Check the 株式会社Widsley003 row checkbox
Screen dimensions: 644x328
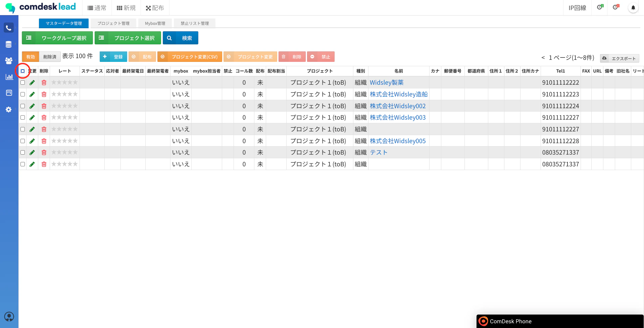click(x=23, y=118)
